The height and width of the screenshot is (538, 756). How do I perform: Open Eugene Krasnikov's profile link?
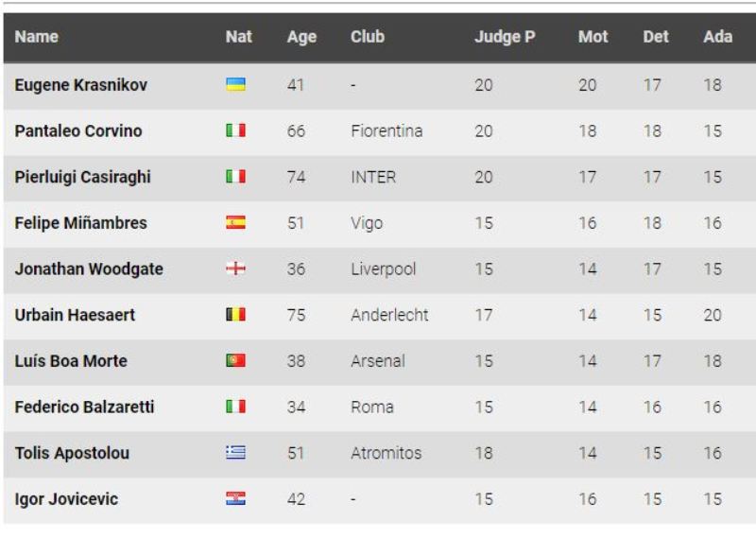[x=81, y=85]
